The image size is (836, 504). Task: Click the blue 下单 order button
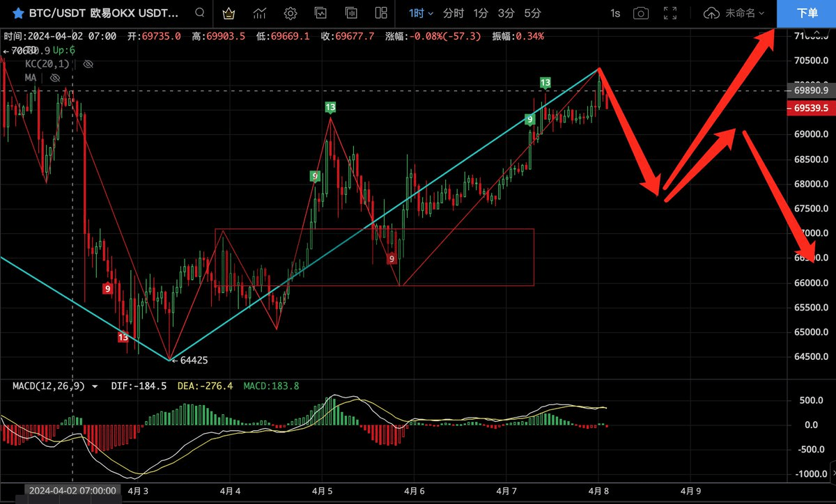(x=807, y=13)
